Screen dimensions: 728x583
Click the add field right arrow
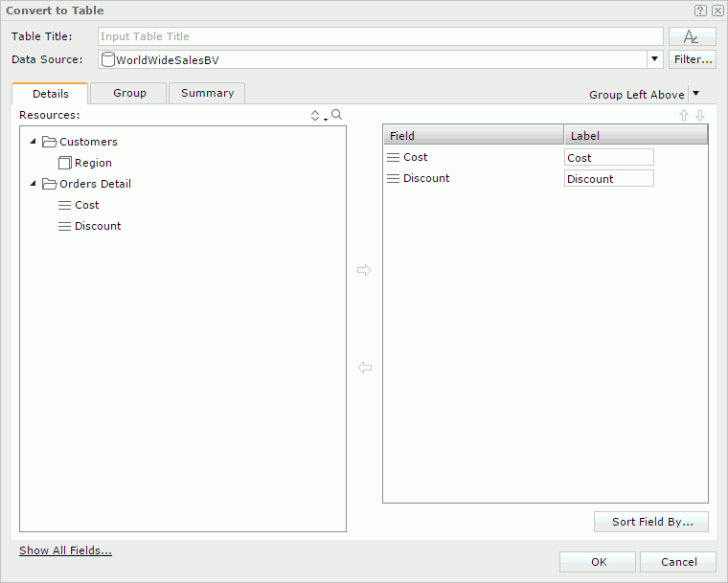[364, 270]
